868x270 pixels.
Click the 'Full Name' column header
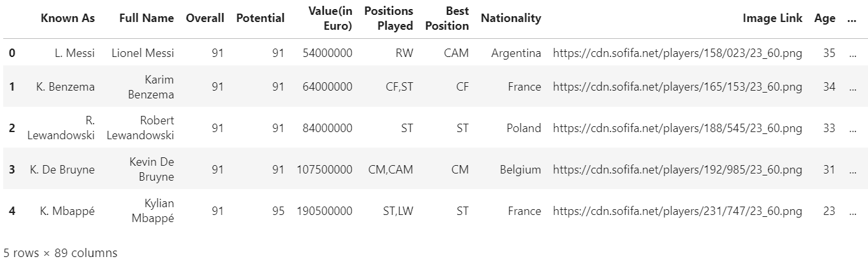[x=146, y=18]
